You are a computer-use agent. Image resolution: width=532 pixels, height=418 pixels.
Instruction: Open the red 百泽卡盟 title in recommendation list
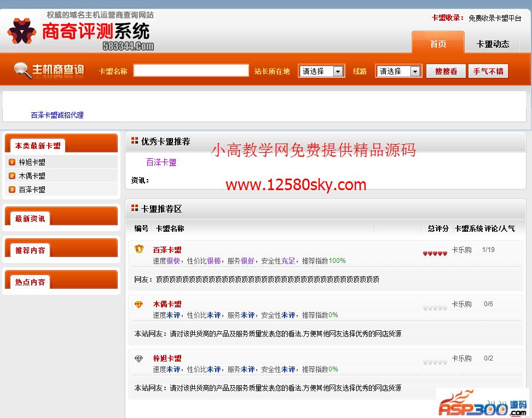[x=167, y=250]
